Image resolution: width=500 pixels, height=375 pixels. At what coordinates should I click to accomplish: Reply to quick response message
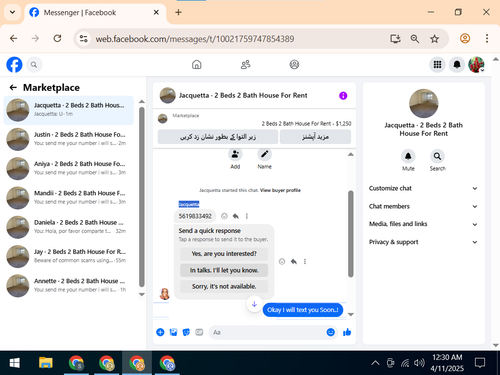pos(294,261)
